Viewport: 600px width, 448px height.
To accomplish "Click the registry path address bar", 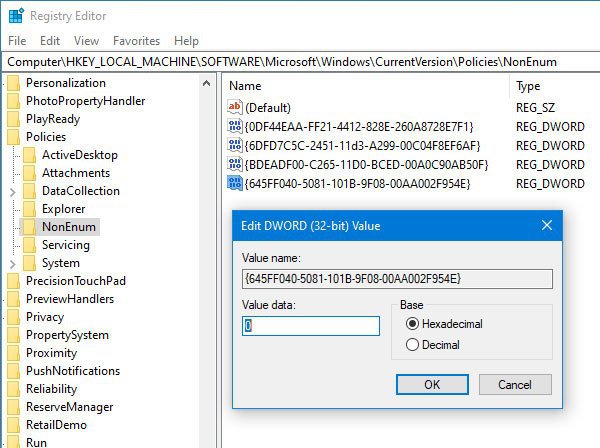I will point(302,62).
